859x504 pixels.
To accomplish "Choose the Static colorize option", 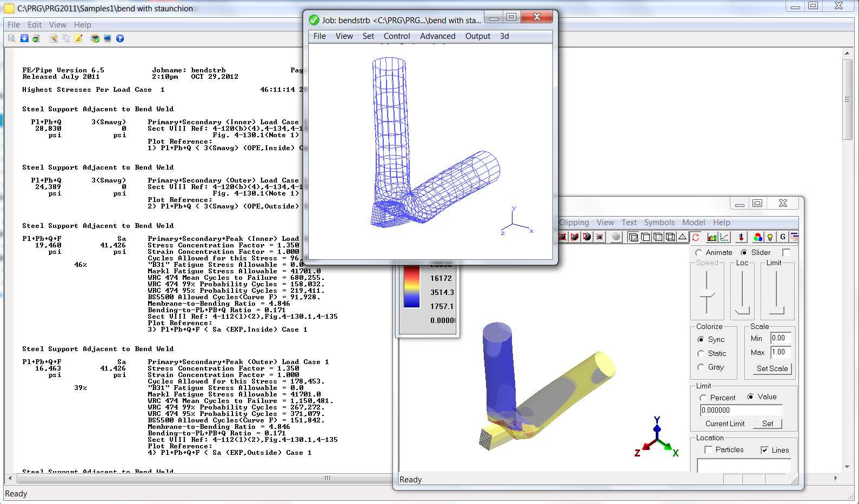I will (x=701, y=353).
